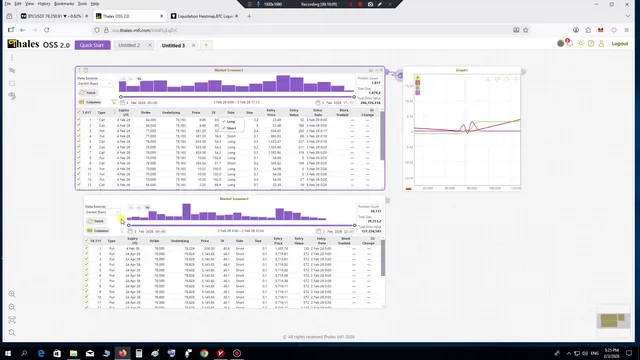This screenshot has width=640, height=360.
Task: Toggle row 1 checkbox in Market Screener2
Action: [87, 248]
